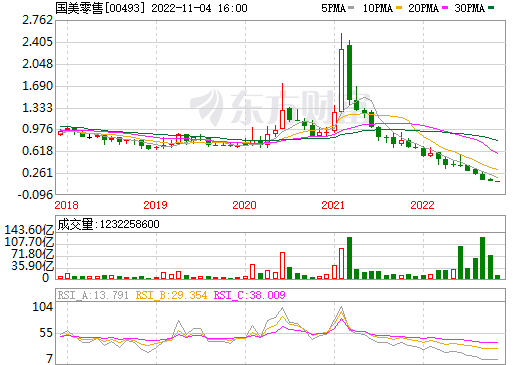Click the 1.333 price axis value
Viewport: 520px width, 365px height.
pyautogui.click(x=37, y=108)
